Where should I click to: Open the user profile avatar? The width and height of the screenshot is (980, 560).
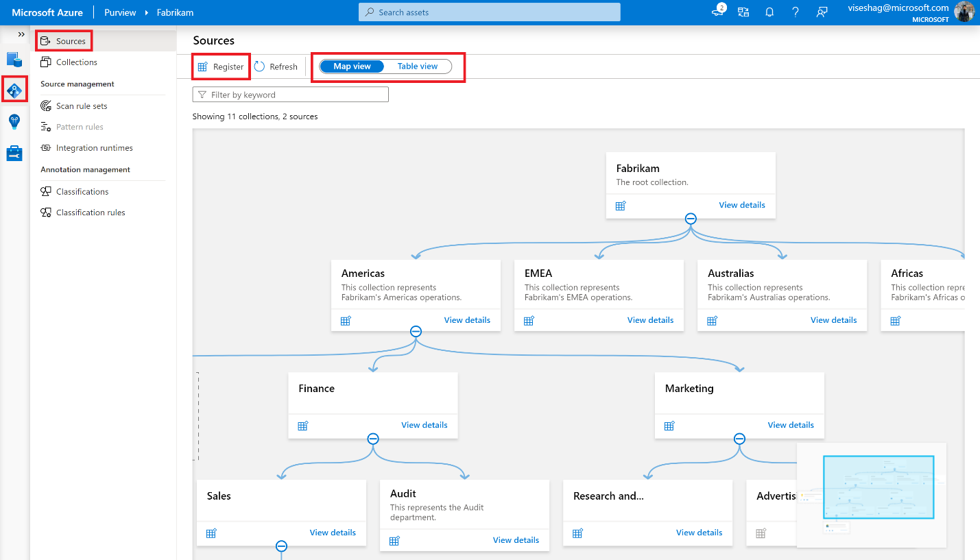point(965,12)
